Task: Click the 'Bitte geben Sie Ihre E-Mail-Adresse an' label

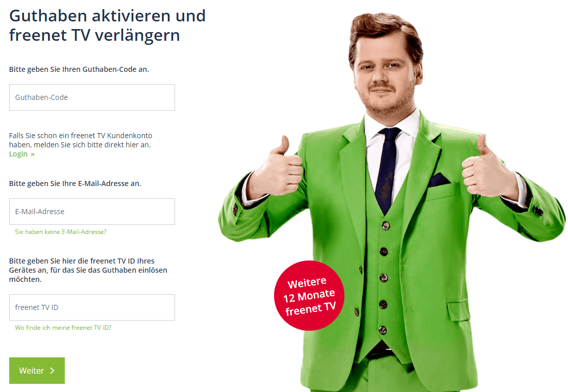Action: click(75, 184)
